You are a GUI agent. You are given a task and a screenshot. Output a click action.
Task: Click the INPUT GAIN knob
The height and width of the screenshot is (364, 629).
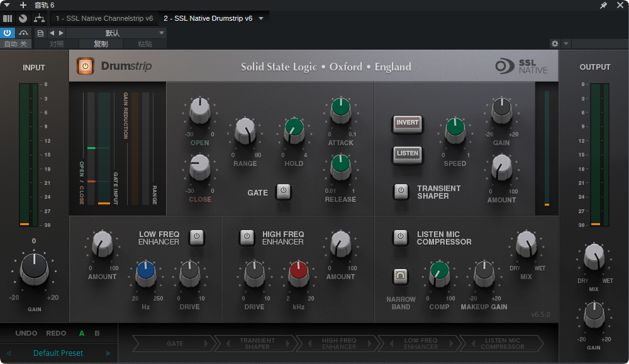[35, 268]
